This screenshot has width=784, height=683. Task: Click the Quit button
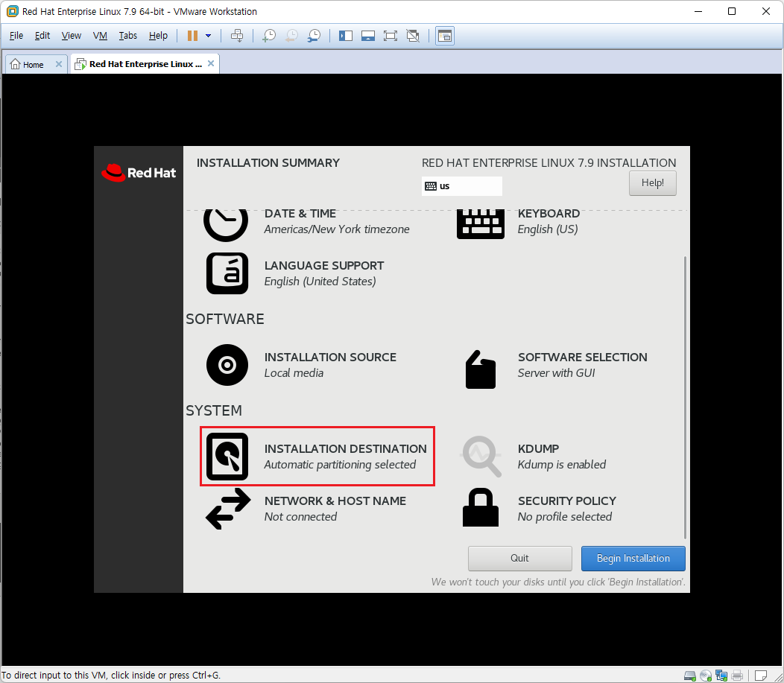tap(519, 558)
